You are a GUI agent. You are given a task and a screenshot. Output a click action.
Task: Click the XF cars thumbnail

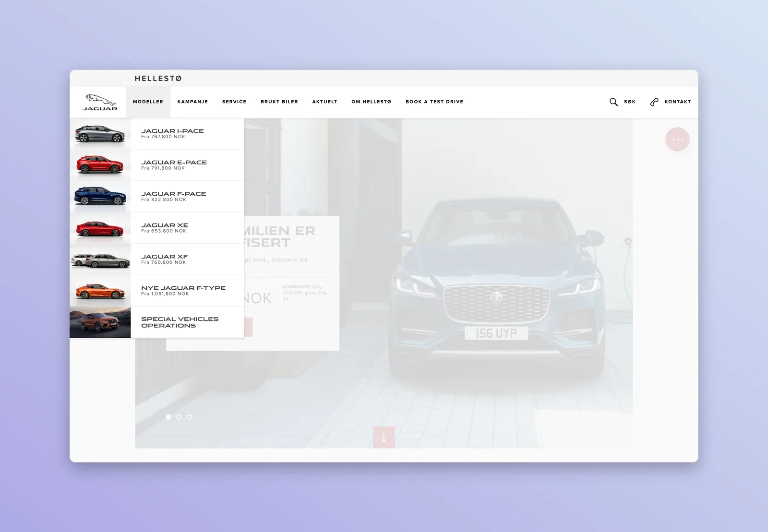(100, 260)
